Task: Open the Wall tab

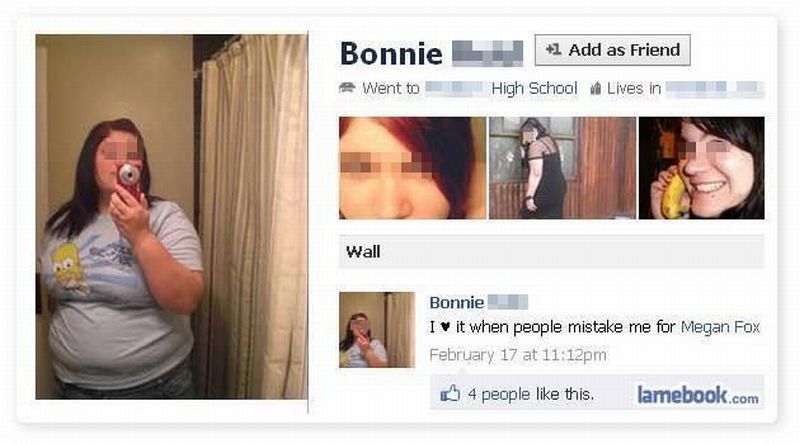Action: point(552,251)
